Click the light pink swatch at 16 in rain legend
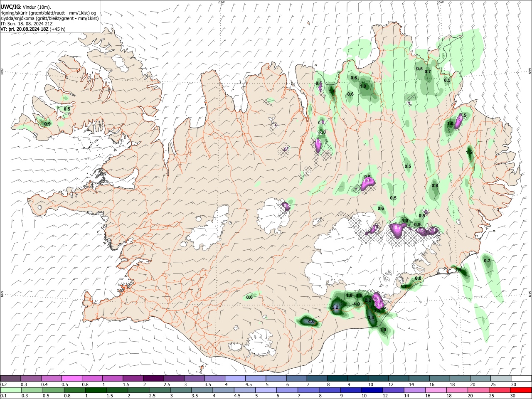 click(x=435, y=390)
